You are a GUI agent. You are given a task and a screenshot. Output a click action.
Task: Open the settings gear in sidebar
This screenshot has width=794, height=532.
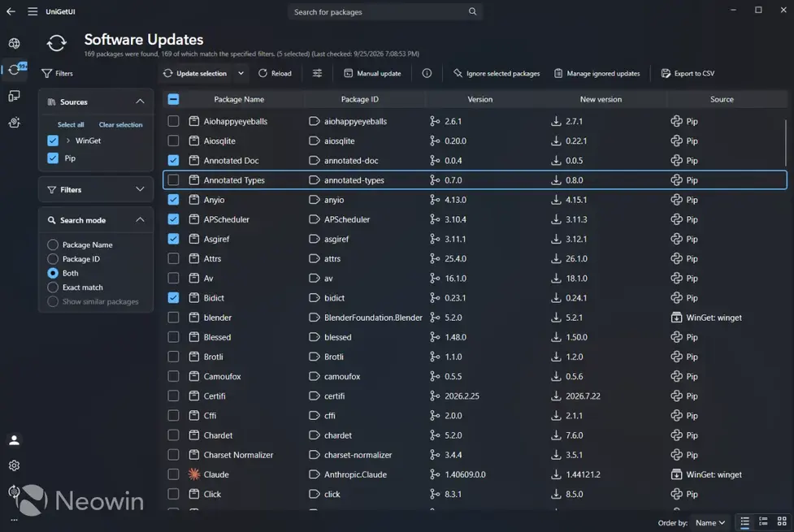pyautogui.click(x=14, y=465)
